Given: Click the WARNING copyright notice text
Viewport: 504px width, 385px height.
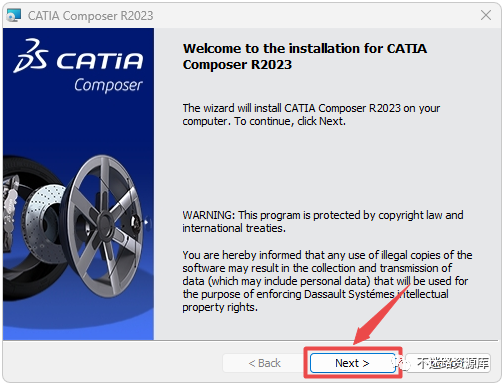Looking at the screenshot, I should point(323,221).
